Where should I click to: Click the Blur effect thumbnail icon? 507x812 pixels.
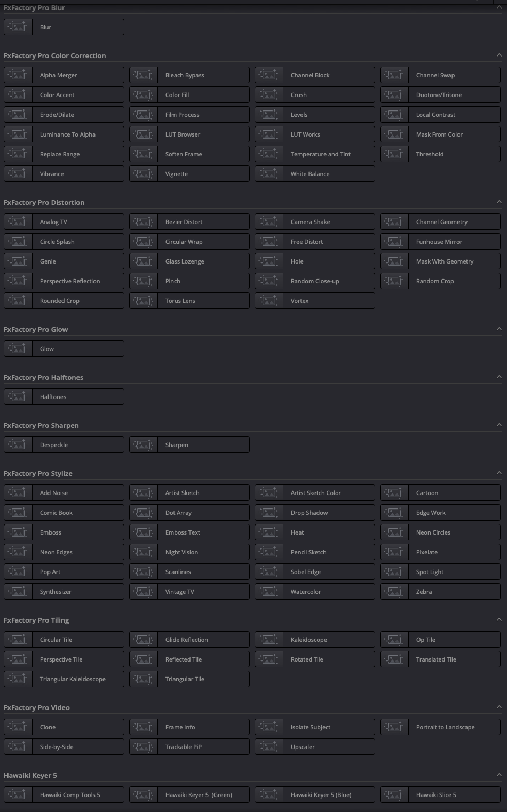(x=18, y=27)
